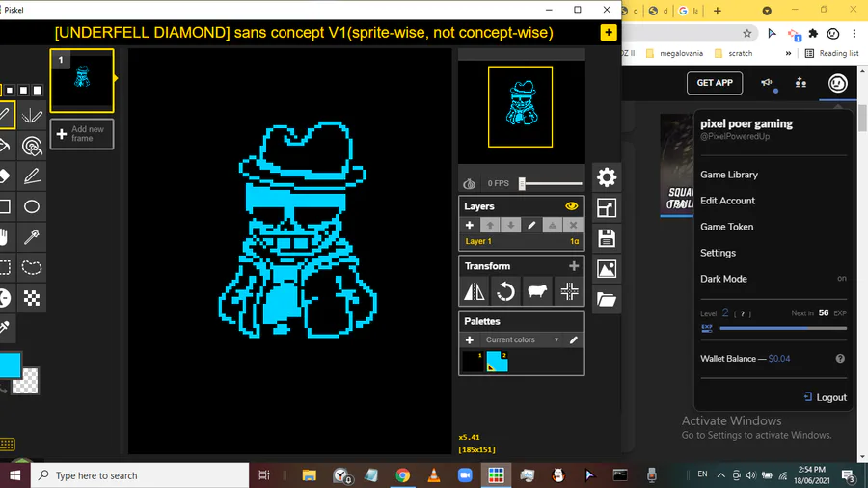Click Add new frame button
This screenshot has width=868, height=488.
coord(82,134)
